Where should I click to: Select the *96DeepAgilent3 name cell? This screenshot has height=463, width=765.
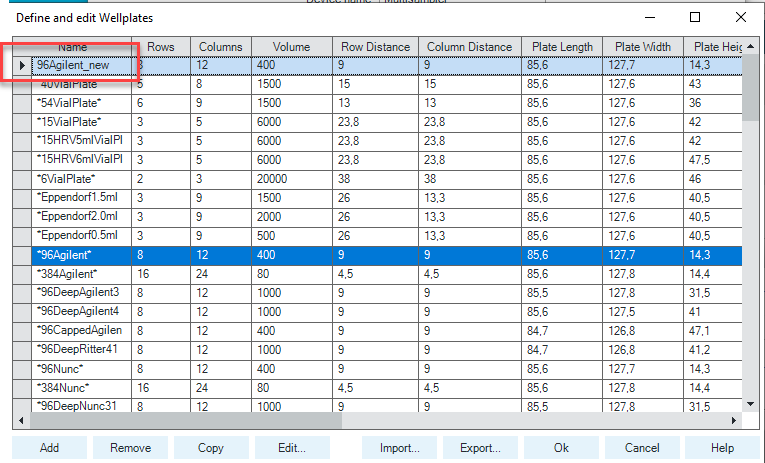(81, 294)
